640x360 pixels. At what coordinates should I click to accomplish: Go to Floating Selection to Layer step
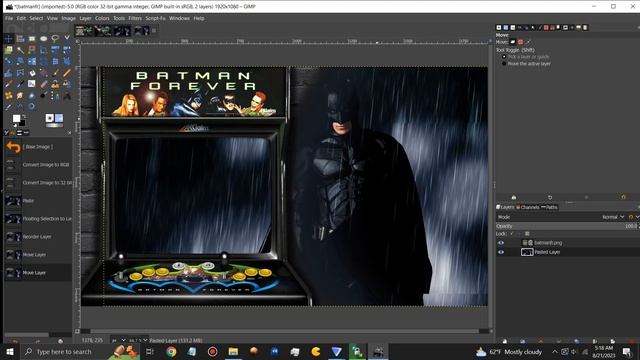38,218
